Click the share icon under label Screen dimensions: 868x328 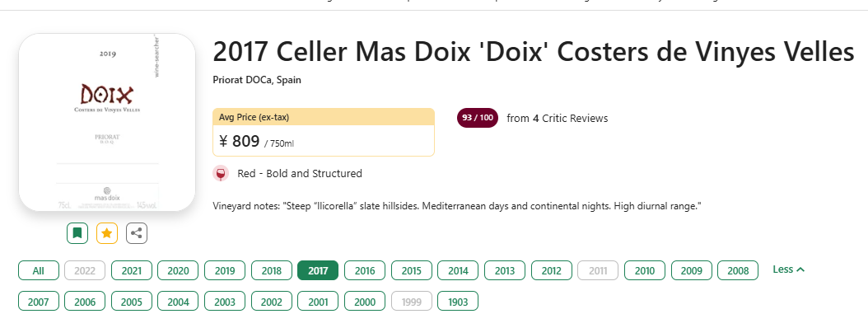pos(136,232)
